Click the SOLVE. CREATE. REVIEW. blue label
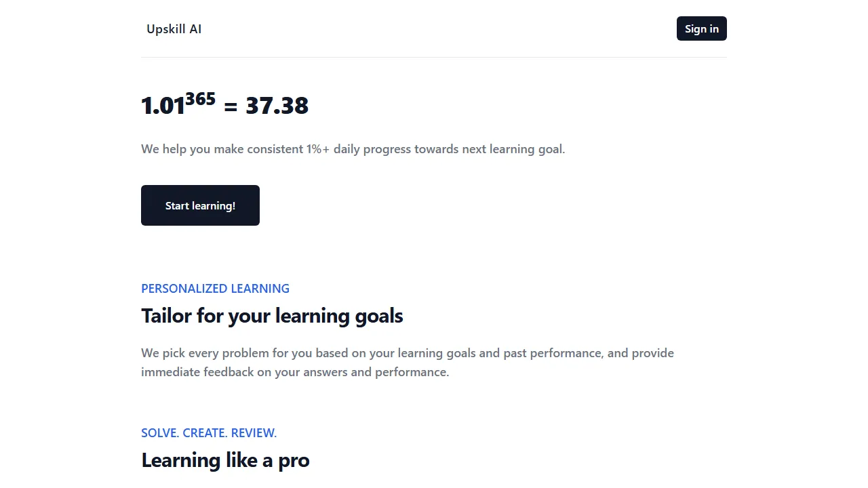This screenshot has width=868, height=488. (x=209, y=432)
